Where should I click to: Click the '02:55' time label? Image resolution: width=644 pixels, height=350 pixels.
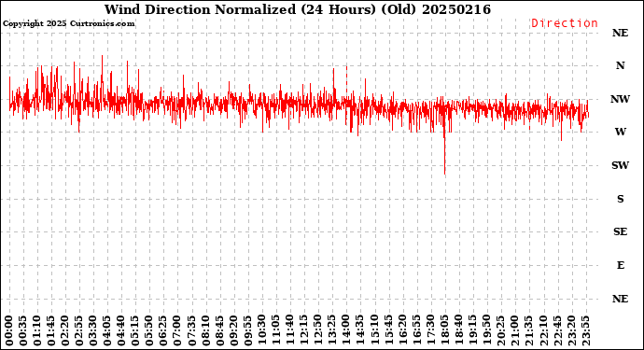coord(79,331)
